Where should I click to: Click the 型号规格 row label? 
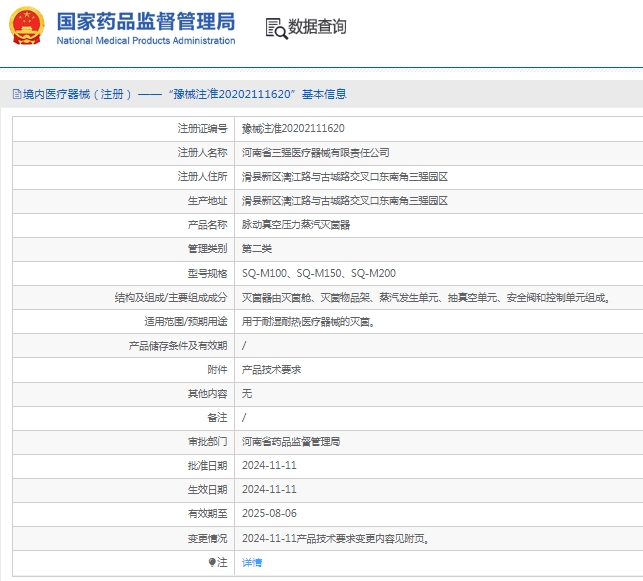click(x=207, y=273)
